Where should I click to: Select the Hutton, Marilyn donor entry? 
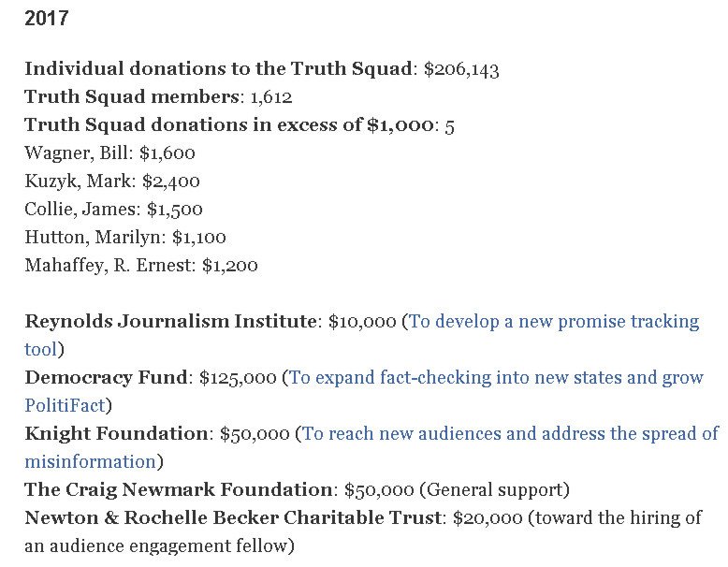click(125, 237)
